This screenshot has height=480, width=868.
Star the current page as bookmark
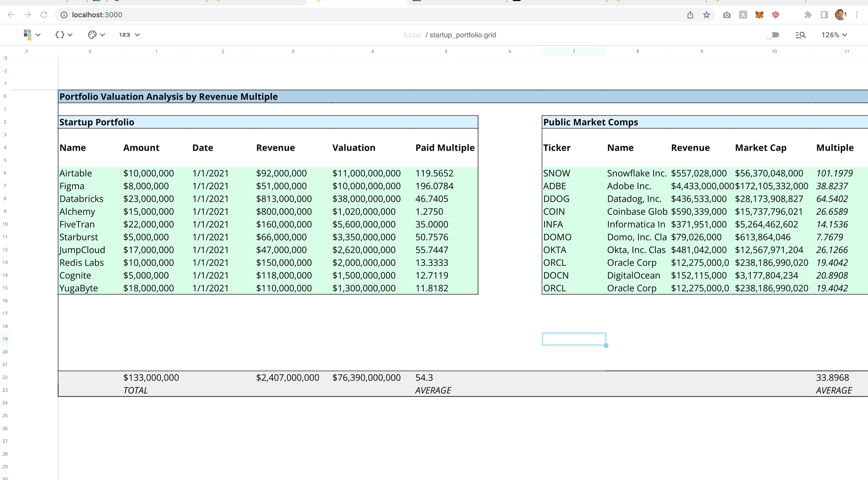tap(706, 15)
